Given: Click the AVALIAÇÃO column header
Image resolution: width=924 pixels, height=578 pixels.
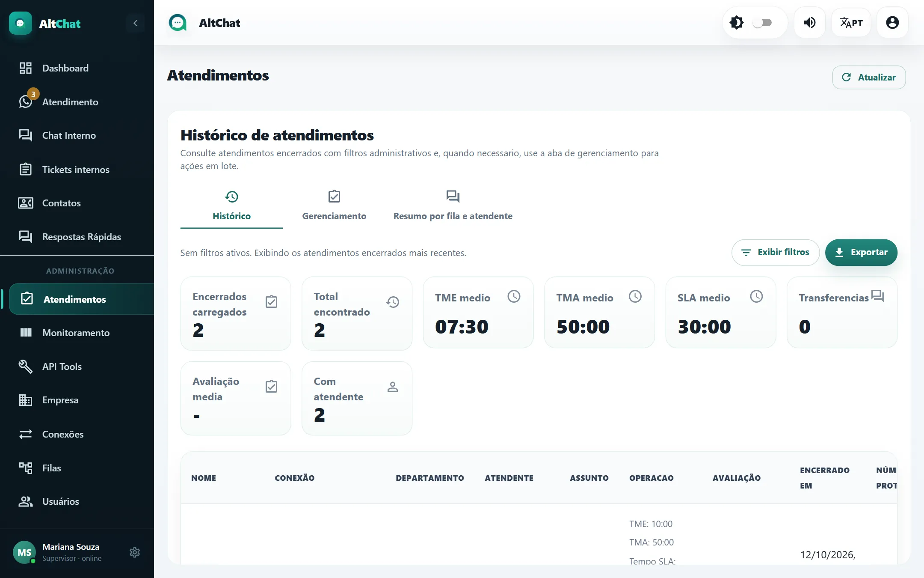Looking at the screenshot, I should click(x=737, y=478).
